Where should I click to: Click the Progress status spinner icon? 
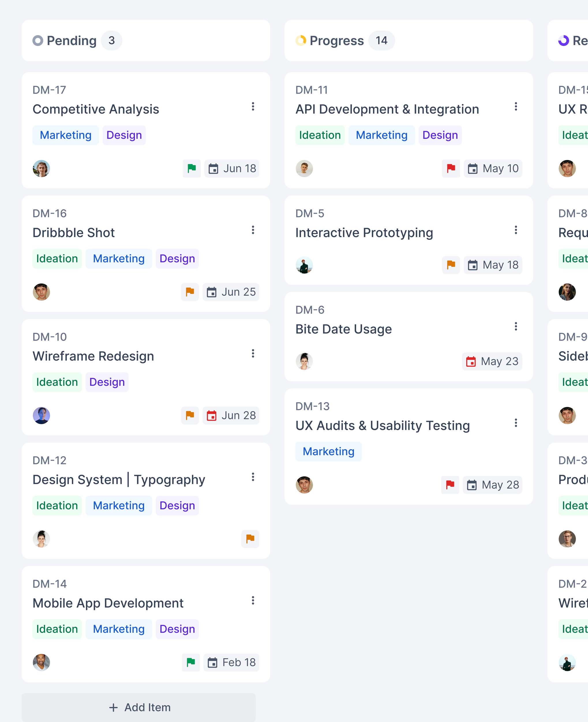pyautogui.click(x=301, y=41)
